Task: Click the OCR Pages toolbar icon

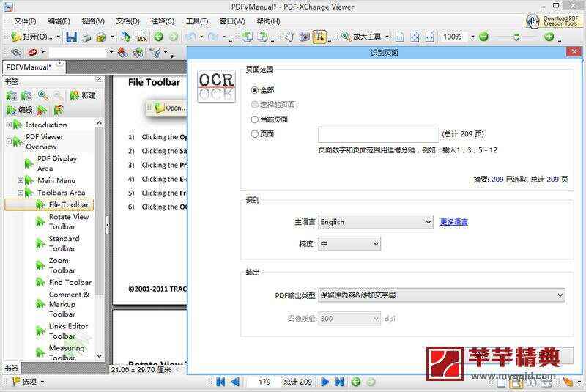Action: tap(142, 37)
